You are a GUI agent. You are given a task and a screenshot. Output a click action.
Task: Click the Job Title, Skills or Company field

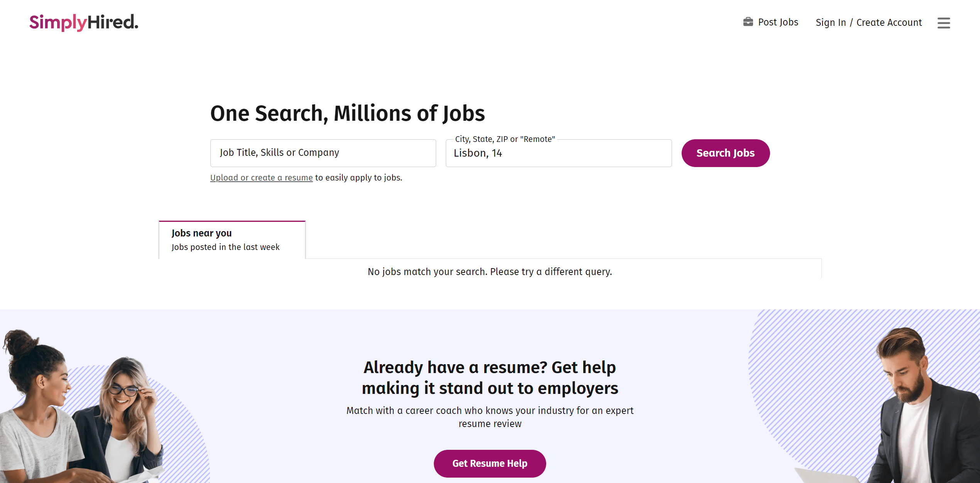tap(323, 153)
